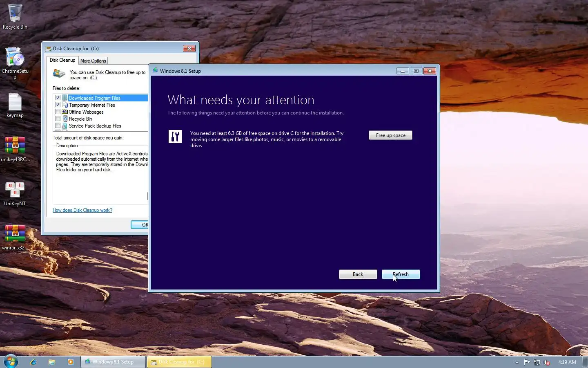Select 'Temporary Internet Files' list row

[x=100, y=105]
